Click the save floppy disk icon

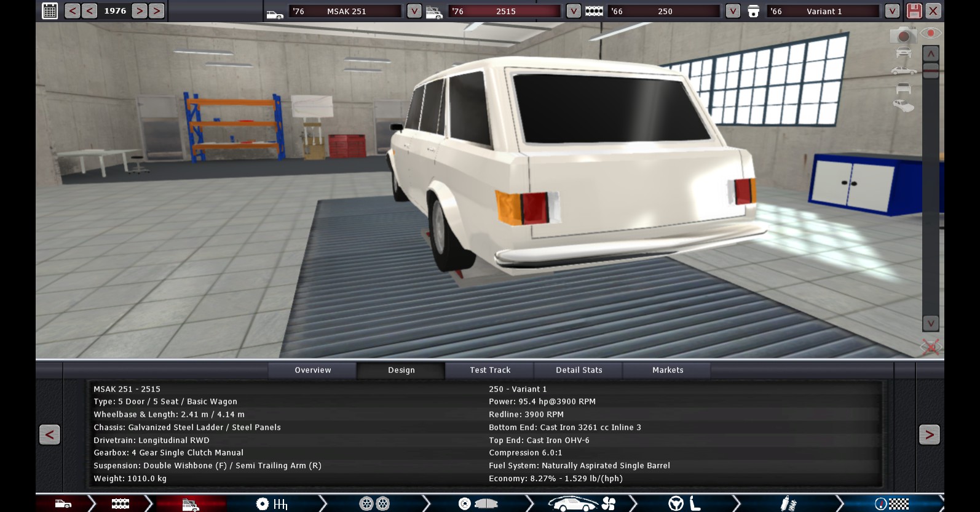tap(914, 10)
